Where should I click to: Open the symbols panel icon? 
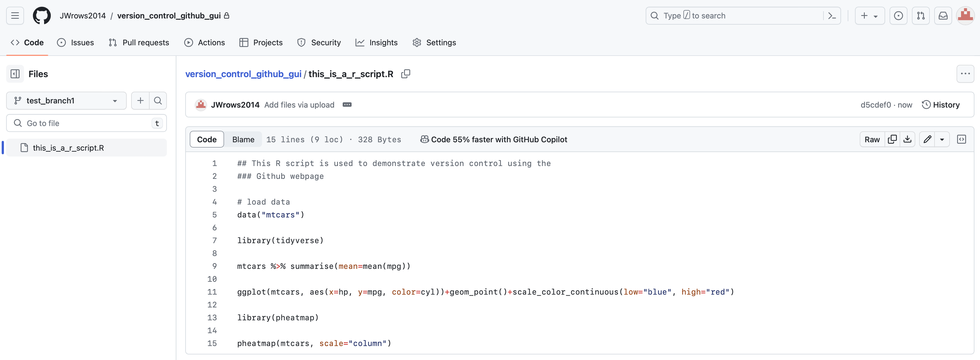[x=961, y=139]
